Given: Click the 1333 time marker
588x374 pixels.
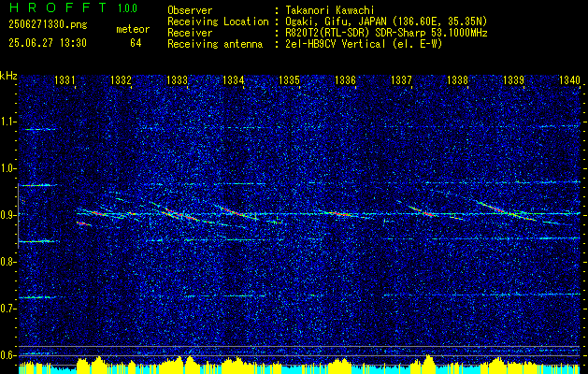Looking at the screenshot, I should (x=177, y=79).
